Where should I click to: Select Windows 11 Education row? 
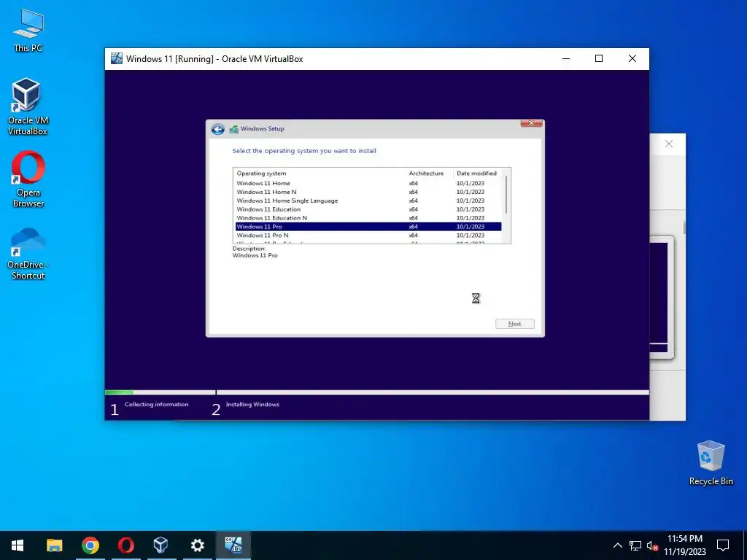[x=368, y=209]
